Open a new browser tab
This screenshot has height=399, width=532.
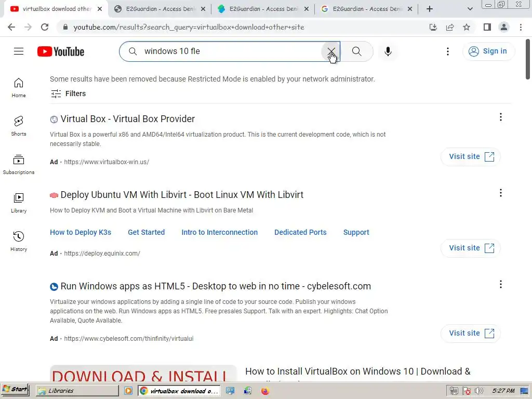(430, 9)
